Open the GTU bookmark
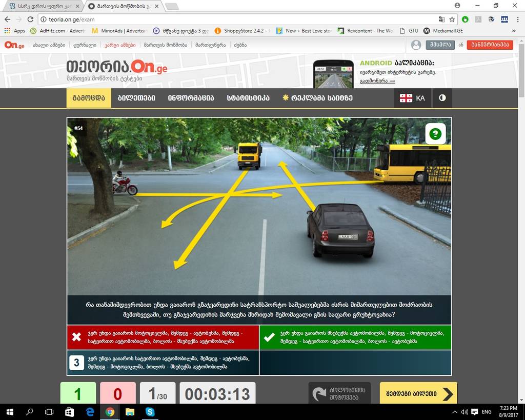525x420 pixels. coord(409,31)
